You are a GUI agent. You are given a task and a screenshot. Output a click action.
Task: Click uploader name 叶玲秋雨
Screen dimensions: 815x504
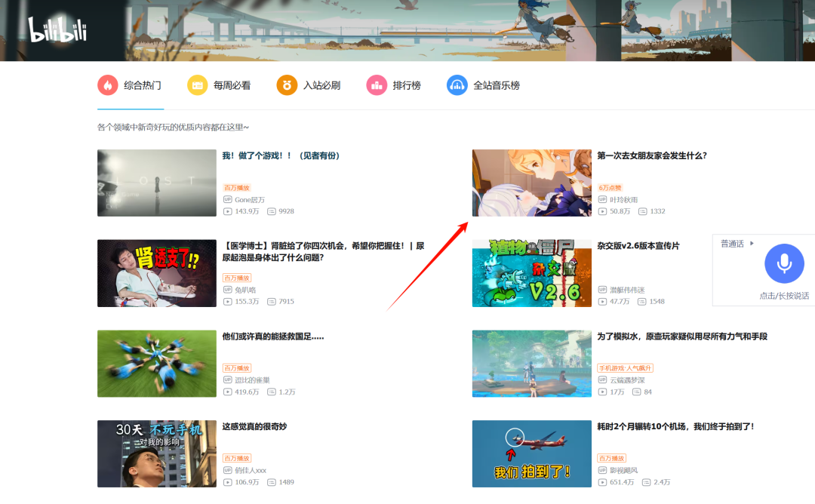coord(624,199)
